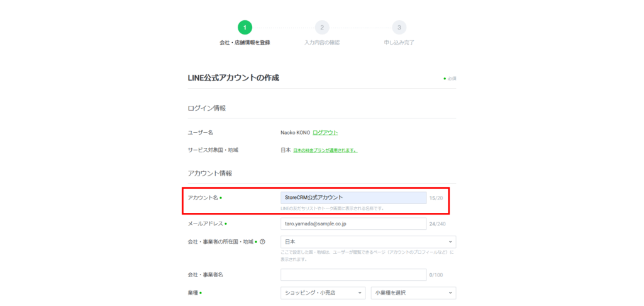
Task: Click the アカウント名 field label
Action: click(203, 198)
